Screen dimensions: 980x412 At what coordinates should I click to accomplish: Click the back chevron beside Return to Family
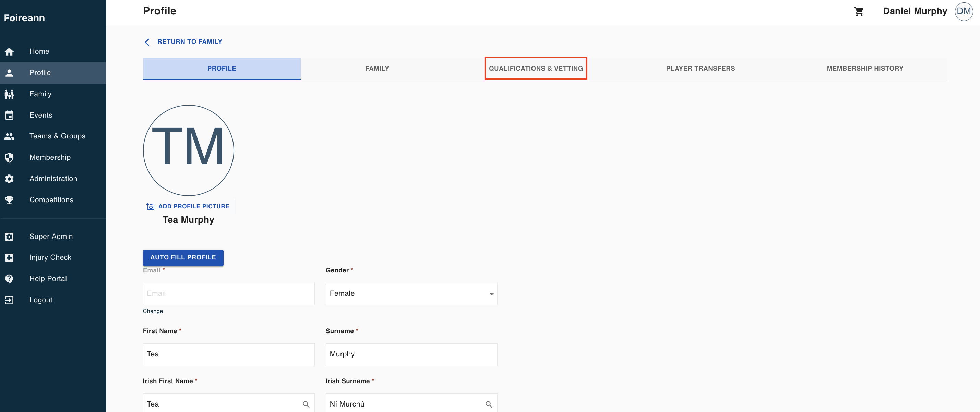[147, 42]
